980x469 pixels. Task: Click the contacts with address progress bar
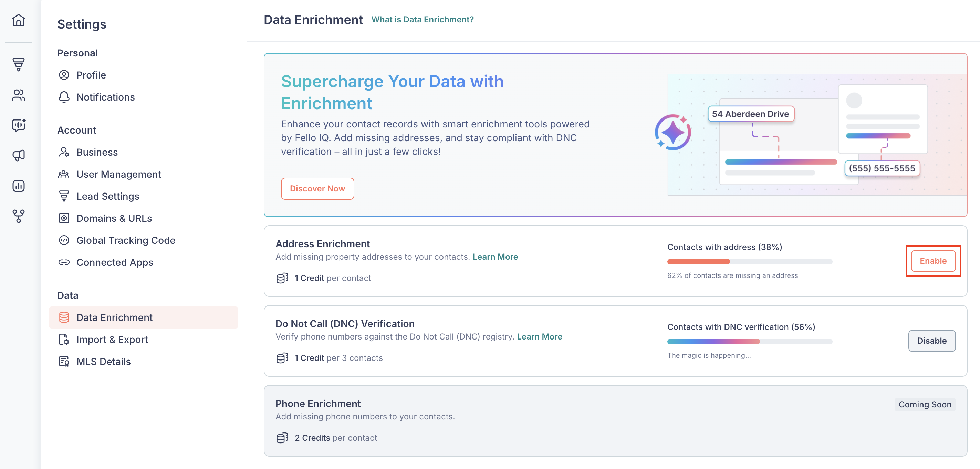(749, 262)
